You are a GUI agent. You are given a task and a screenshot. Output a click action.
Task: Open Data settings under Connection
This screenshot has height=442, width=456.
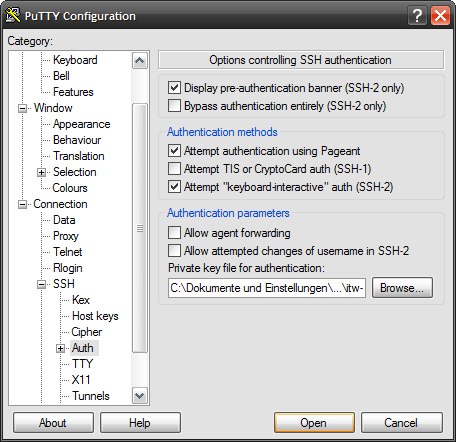(64, 220)
